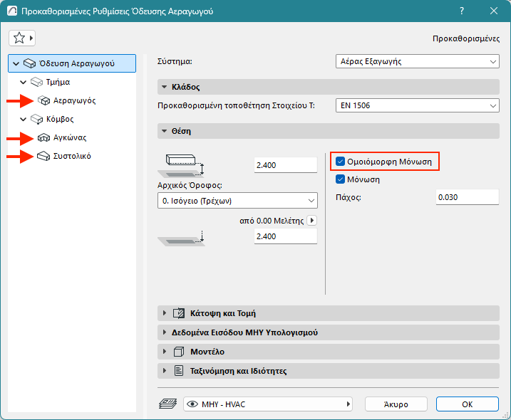Select Συστολικό in the tree
Image resolution: width=511 pixels, height=420 pixels.
tap(72, 156)
